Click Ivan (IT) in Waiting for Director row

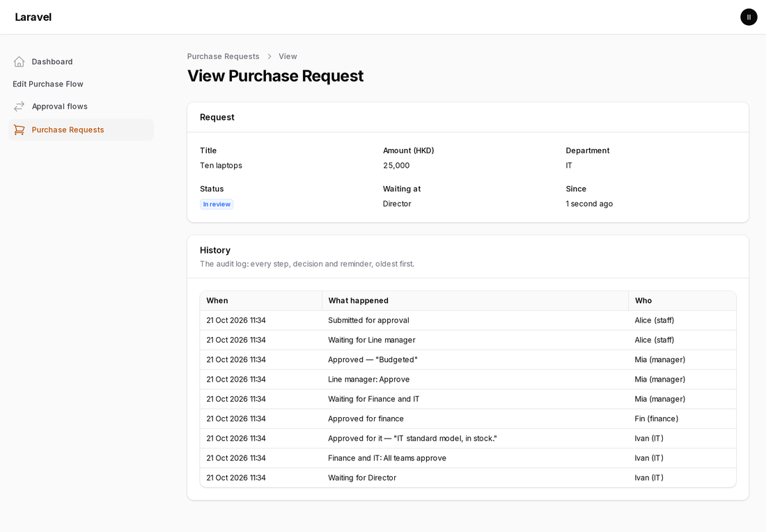649,478
